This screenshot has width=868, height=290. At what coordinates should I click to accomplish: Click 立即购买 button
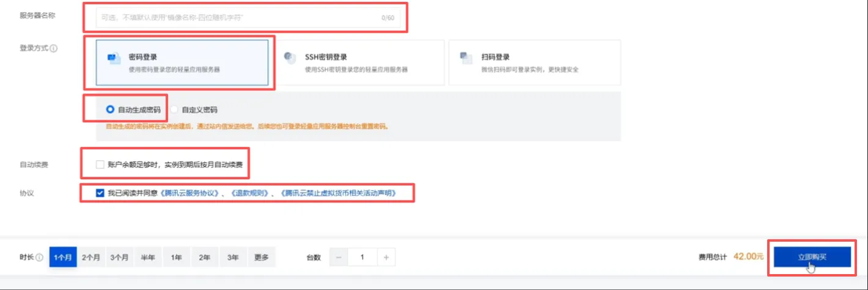(812, 258)
